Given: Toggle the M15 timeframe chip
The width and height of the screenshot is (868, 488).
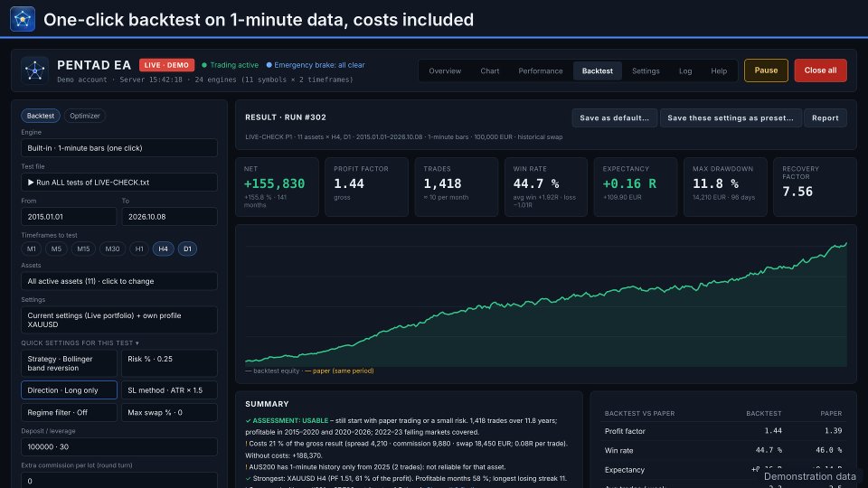Looking at the screenshot, I should [83, 249].
